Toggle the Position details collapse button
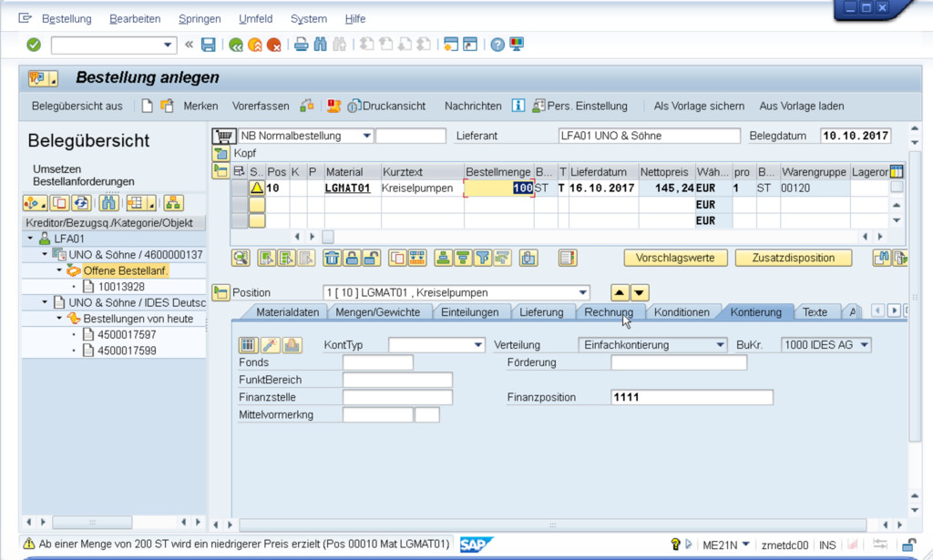 point(220,293)
